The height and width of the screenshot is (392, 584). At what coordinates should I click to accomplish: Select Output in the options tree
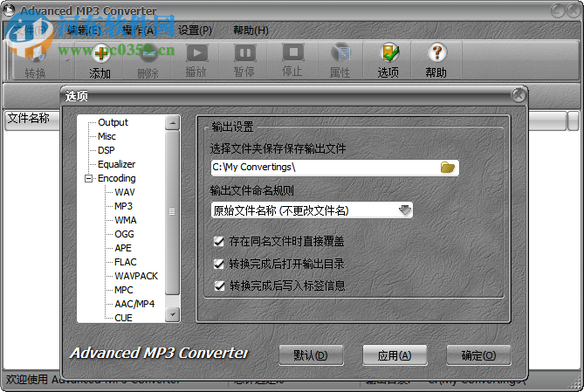coord(113,122)
